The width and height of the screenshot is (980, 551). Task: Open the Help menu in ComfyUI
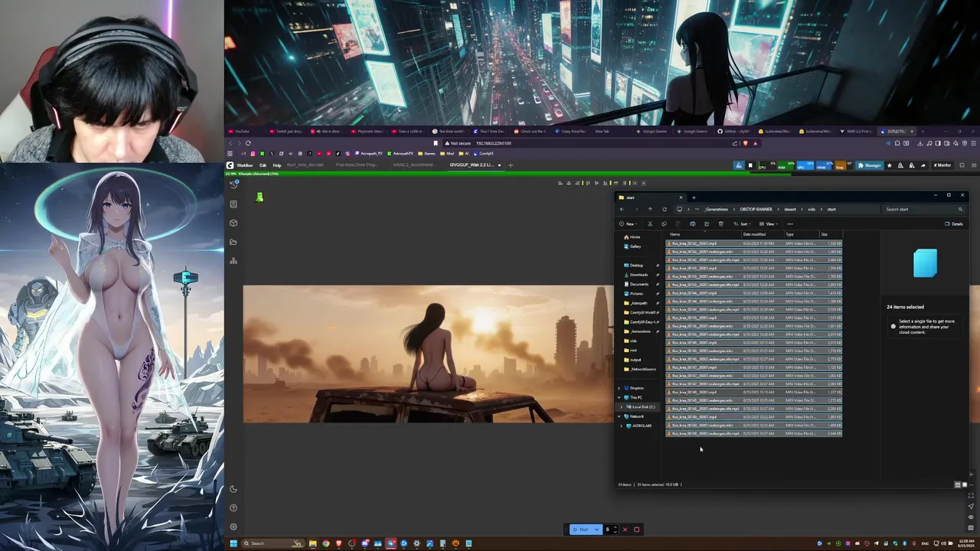277,165
